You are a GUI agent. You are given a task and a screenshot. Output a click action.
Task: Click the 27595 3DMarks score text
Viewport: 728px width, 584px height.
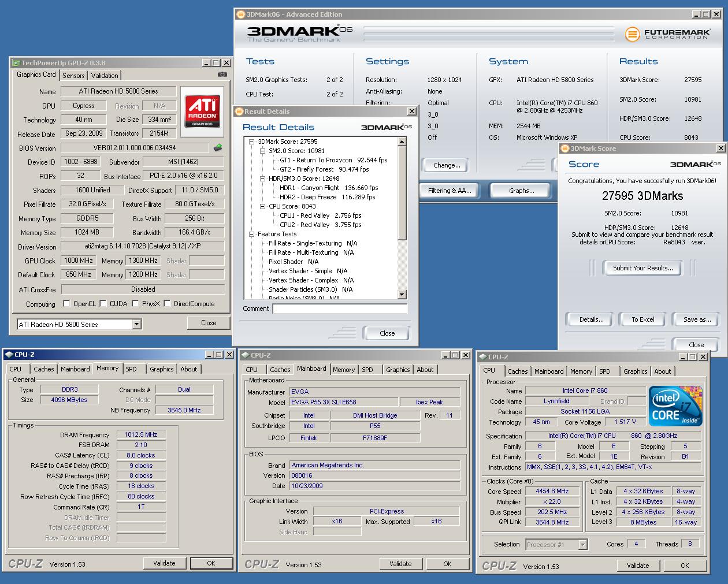(642, 196)
